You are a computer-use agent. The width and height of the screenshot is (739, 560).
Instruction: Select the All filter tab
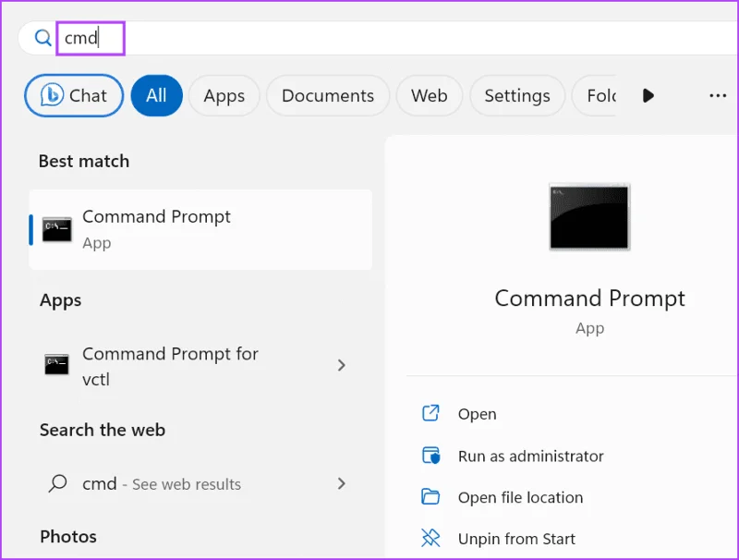point(156,96)
